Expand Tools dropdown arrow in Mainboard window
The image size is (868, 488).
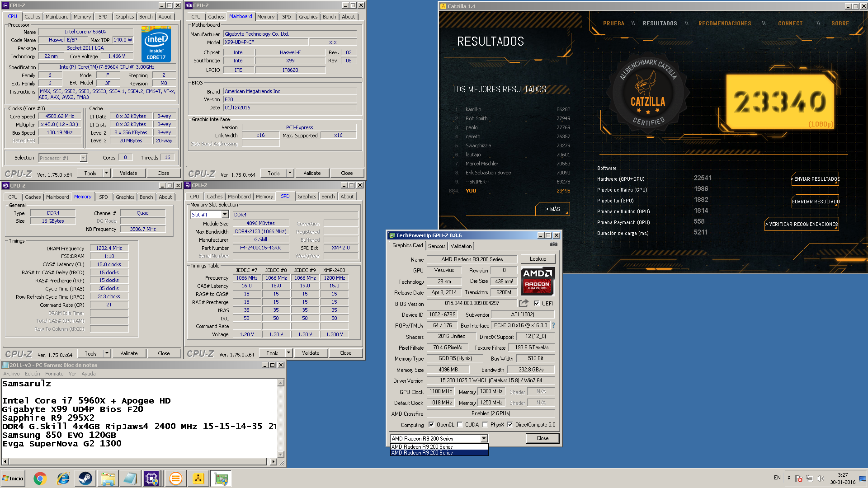(290, 173)
